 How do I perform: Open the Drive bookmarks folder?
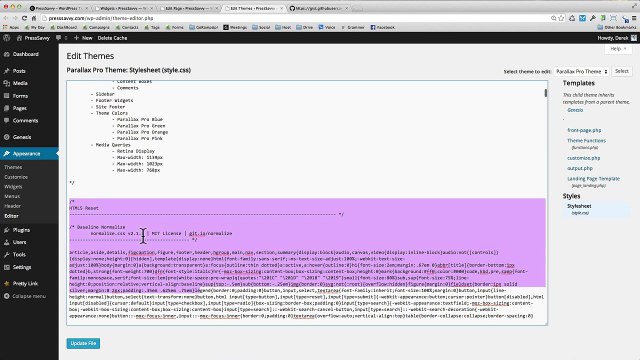coord(305,27)
